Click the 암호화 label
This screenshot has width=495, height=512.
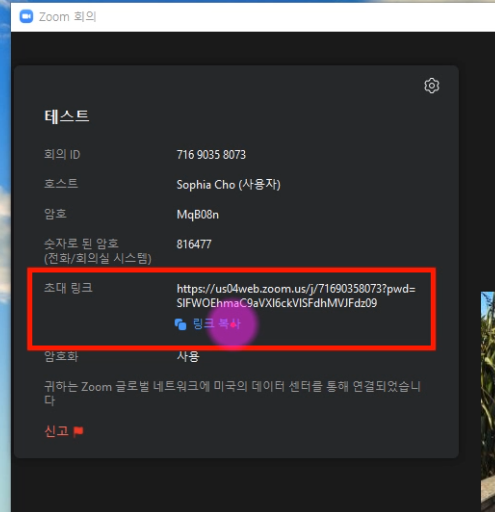61,357
